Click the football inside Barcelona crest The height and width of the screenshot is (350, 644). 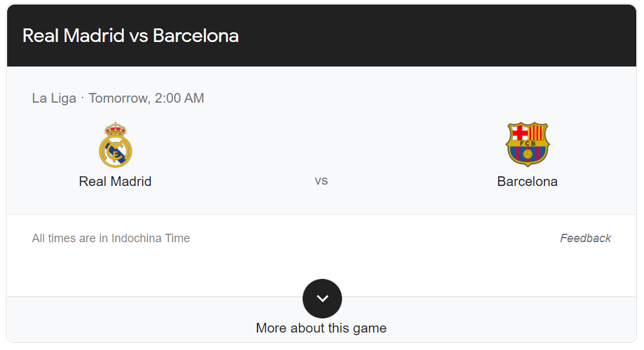tap(528, 154)
